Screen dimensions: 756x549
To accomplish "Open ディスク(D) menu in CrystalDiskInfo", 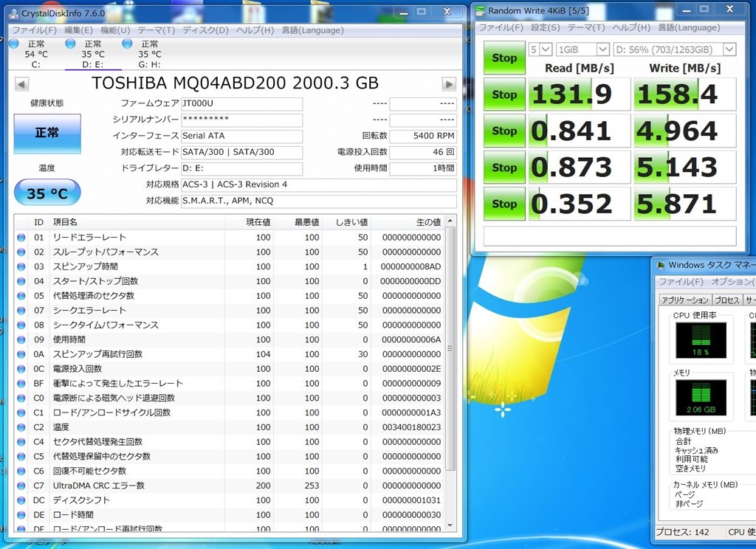I will (205, 30).
